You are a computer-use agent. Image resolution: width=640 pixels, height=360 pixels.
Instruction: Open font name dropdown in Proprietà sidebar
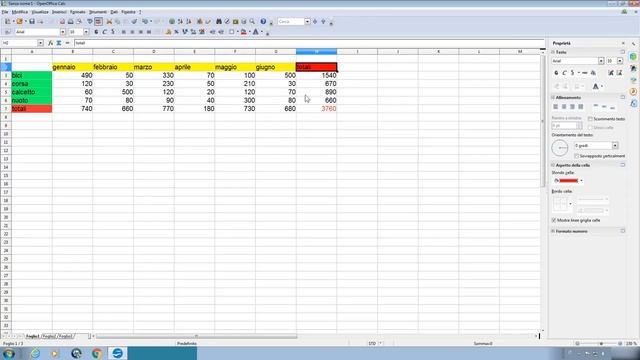[x=601, y=61]
